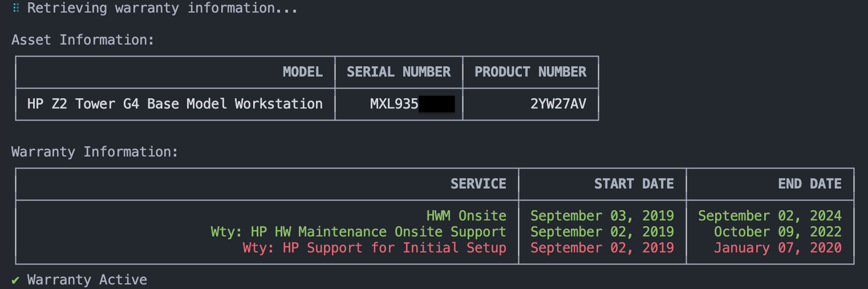Click the END DATE column header
Viewport: 868px width, 289px height.
click(810, 184)
